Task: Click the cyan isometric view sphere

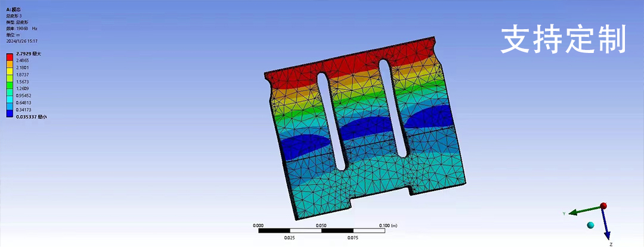Action: (x=590, y=224)
